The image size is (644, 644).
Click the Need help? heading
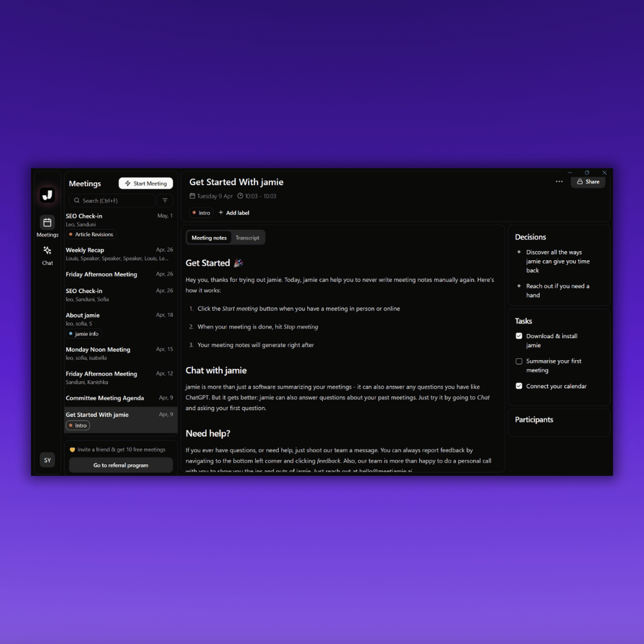[x=208, y=433]
